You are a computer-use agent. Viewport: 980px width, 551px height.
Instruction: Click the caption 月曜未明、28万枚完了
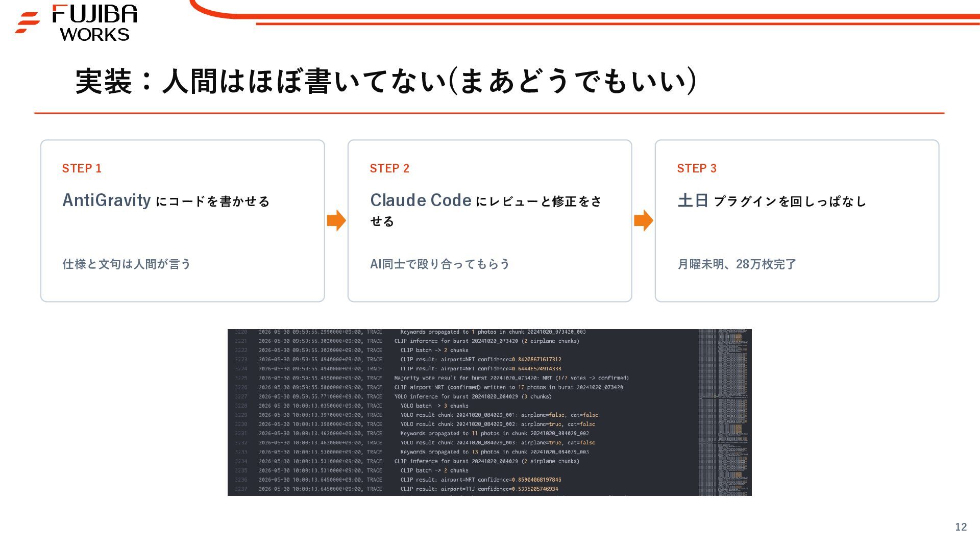point(737,264)
